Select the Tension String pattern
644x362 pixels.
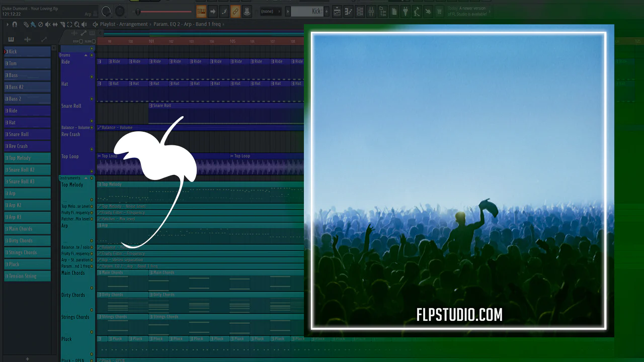click(x=27, y=276)
